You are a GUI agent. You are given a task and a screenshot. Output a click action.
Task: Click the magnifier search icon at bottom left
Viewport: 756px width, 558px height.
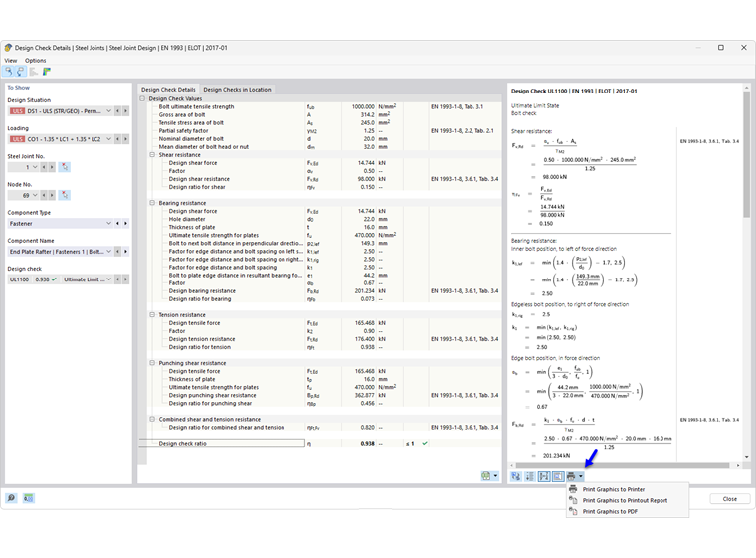11,498
